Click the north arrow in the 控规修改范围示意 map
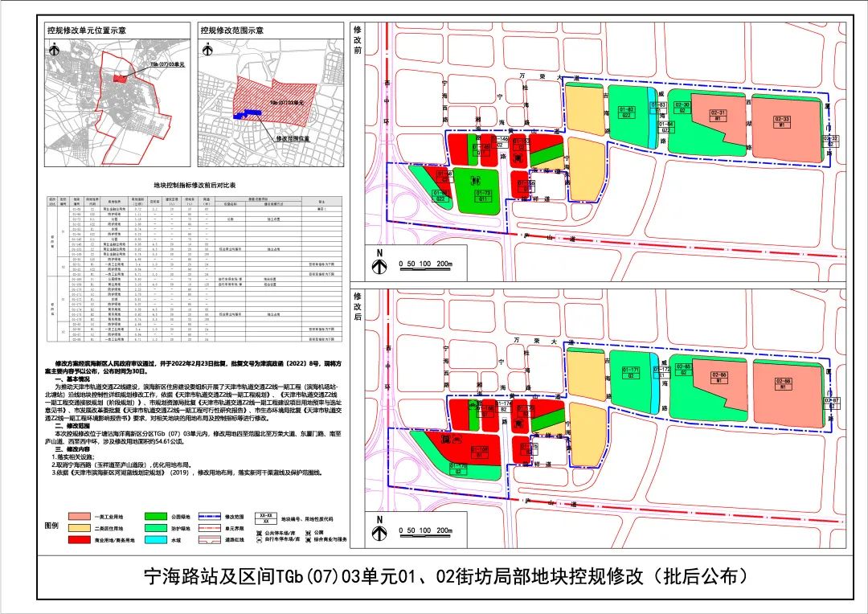 [x=208, y=50]
